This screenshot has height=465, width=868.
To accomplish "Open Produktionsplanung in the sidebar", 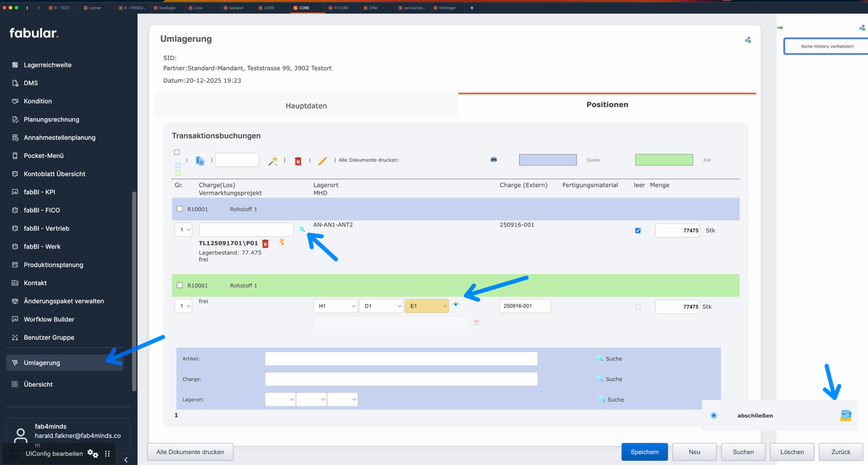I will (53, 265).
